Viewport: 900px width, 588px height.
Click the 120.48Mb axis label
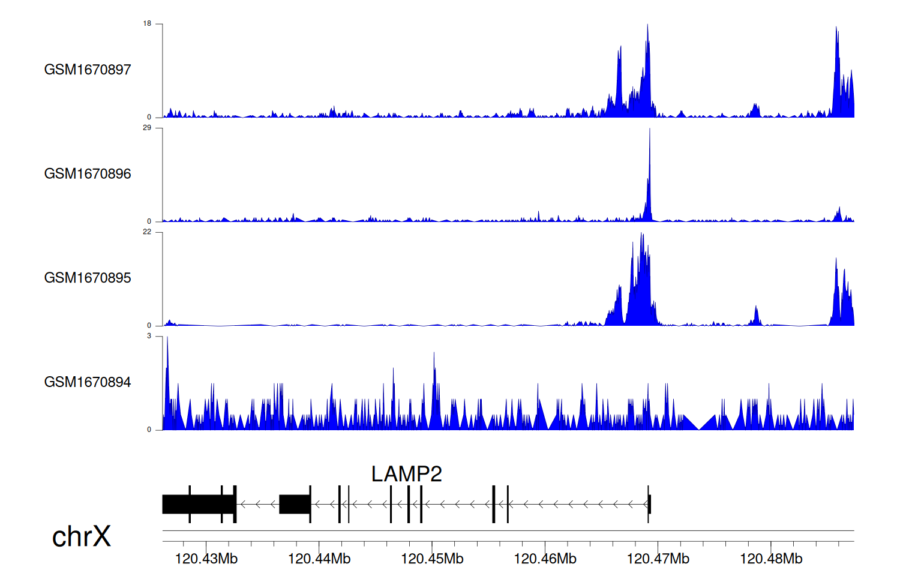click(771, 559)
